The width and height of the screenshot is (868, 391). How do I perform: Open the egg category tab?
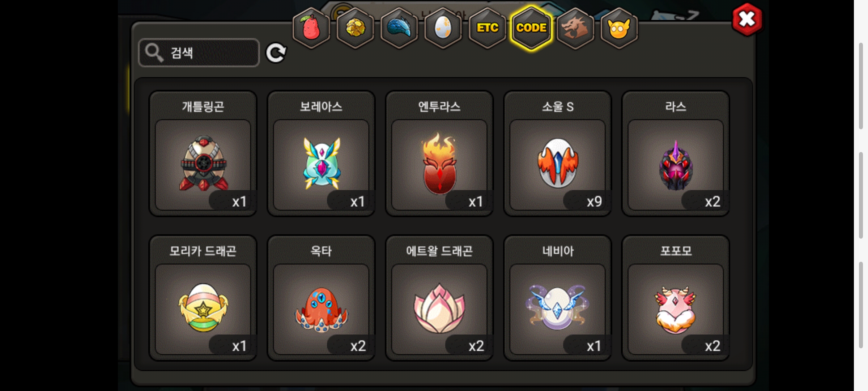point(443,28)
